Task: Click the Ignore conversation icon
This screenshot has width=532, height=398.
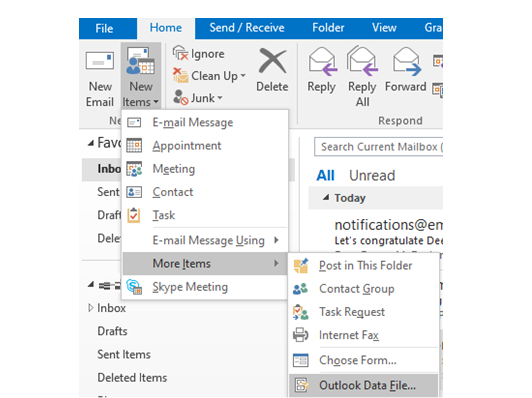Action: (180, 53)
